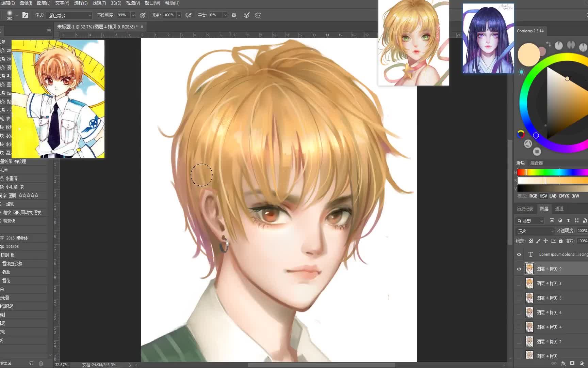Click the anime boy reference thumbnail
This screenshot has height=368, width=588.
(x=58, y=99)
